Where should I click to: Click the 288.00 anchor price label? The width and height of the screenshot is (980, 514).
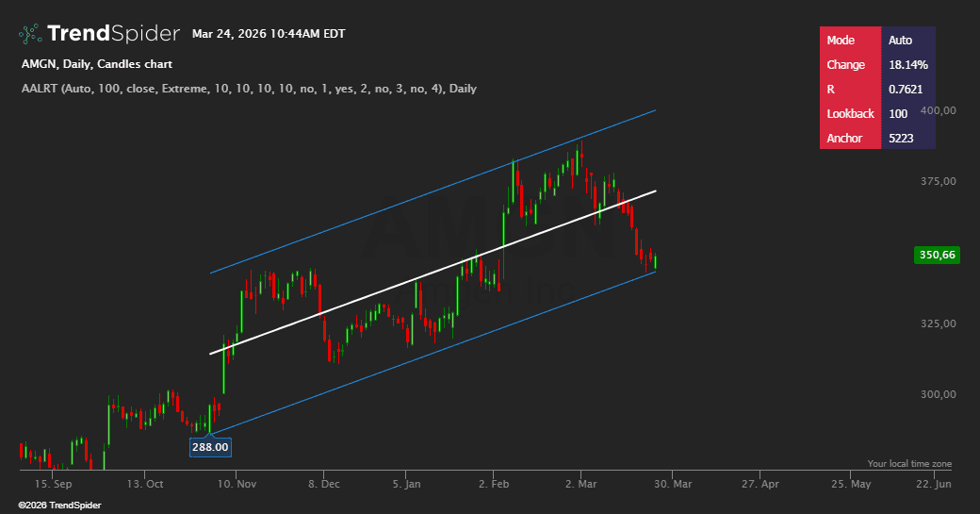pos(211,447)
